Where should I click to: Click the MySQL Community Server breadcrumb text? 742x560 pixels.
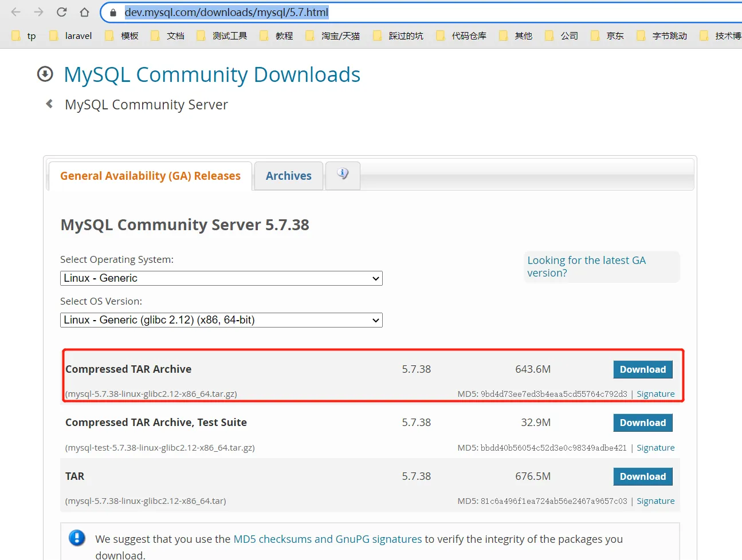pyautogui.click(x=146, y=105)
